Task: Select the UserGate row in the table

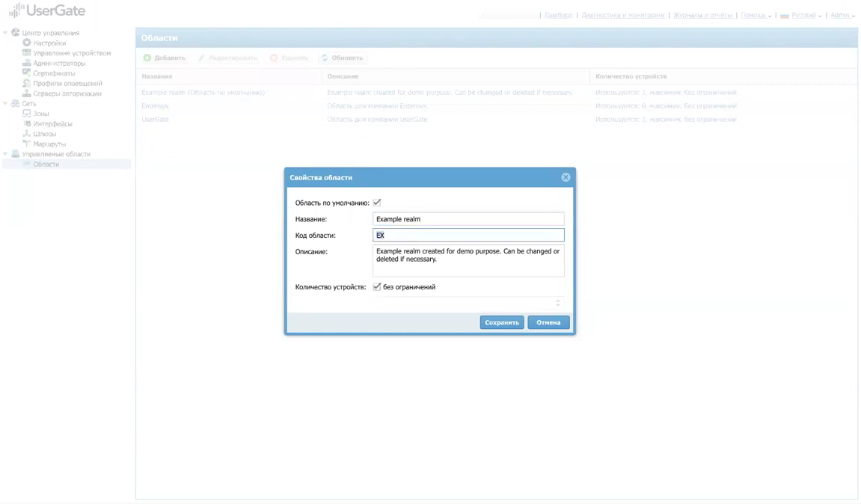Action: (x=497, y=119)
